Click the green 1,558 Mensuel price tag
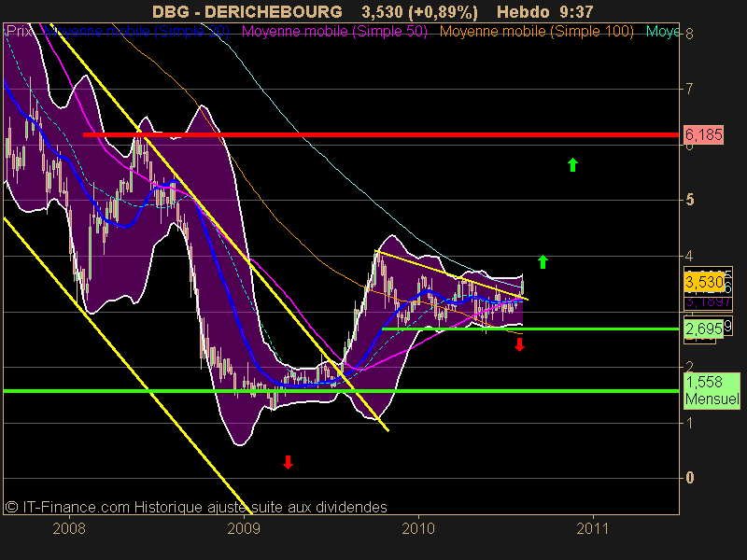 (712, 390)
